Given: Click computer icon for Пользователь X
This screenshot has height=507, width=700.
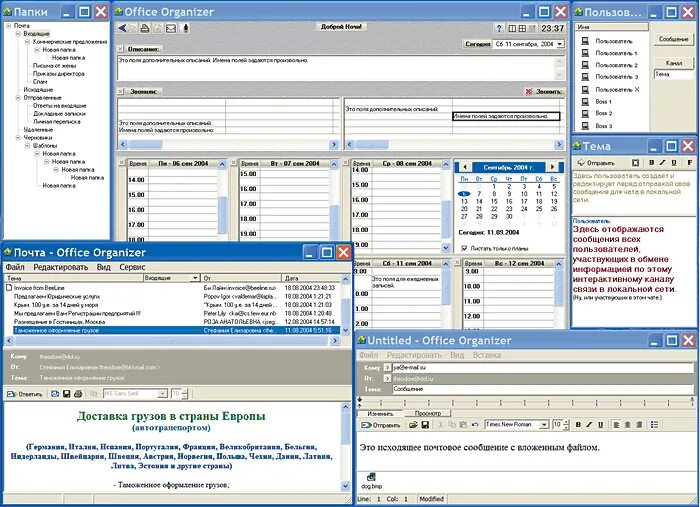Looking at the screenshot, I should (x=585, y=90).
